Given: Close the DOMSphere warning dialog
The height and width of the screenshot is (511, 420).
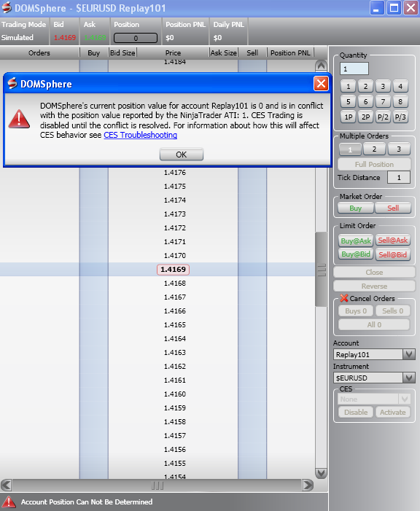Looking at the screenshot, I should pos(321,84).
